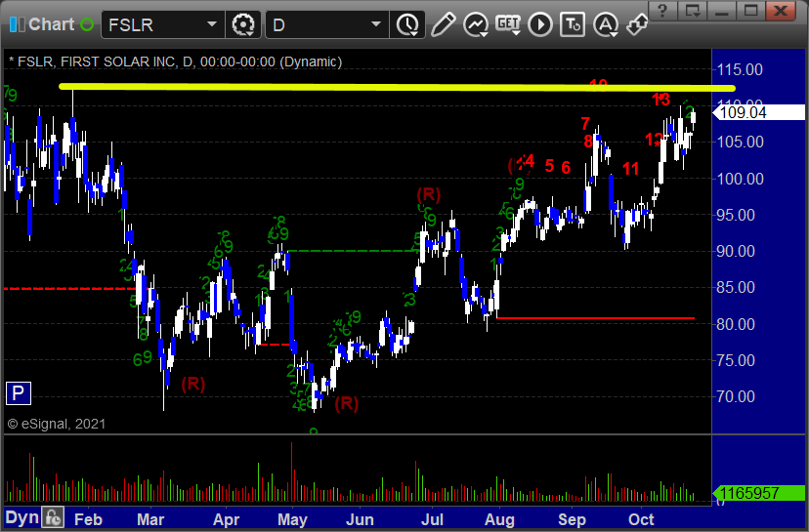This screenshot has width=809, height=532.
Task: Click the May label on time axis
Action: [292, 519]
